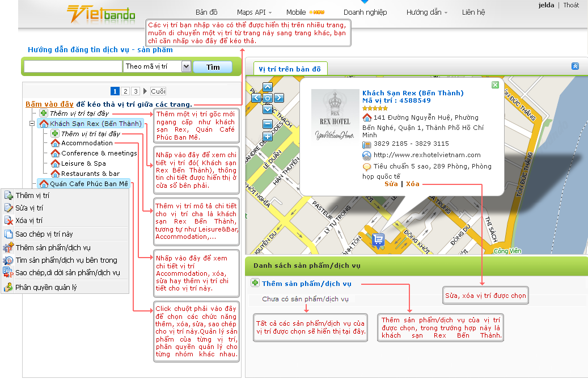The image size is (588, 379).
Task: Choose Sao chép vị trí này from the menu
Action: [65, 234]
